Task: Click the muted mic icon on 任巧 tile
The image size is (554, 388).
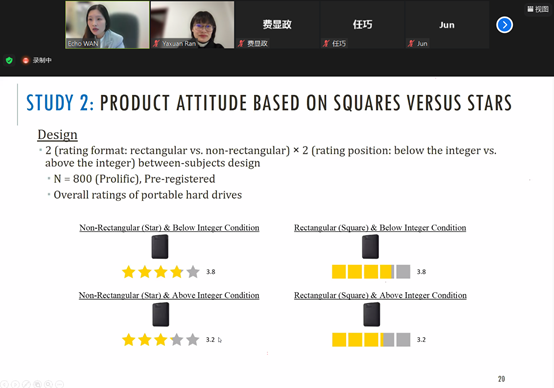Action: 326,43
